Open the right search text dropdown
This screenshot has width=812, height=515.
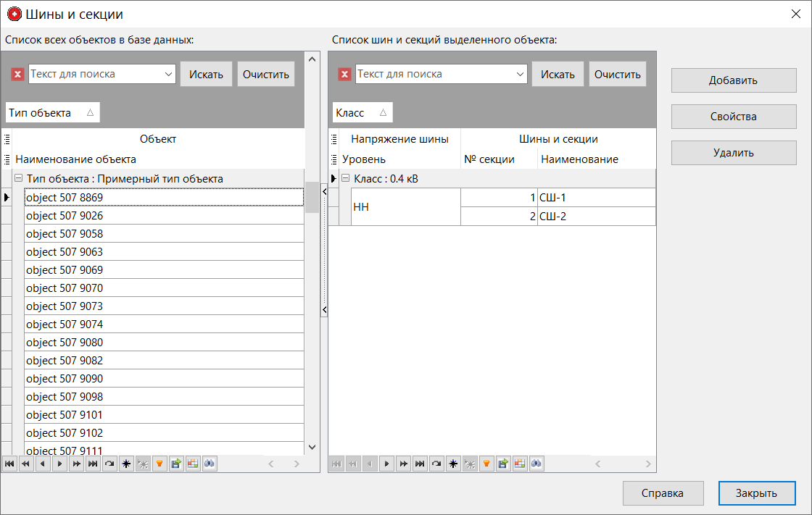(520, 74)
